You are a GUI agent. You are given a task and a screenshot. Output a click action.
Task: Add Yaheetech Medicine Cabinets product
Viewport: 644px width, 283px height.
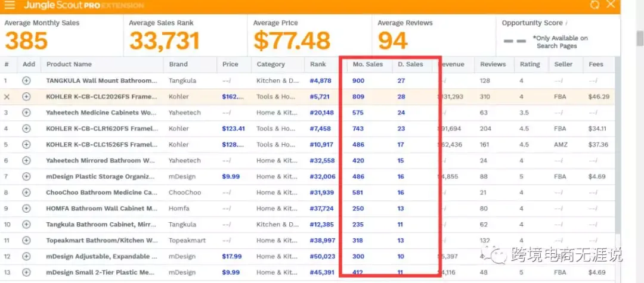26,113
